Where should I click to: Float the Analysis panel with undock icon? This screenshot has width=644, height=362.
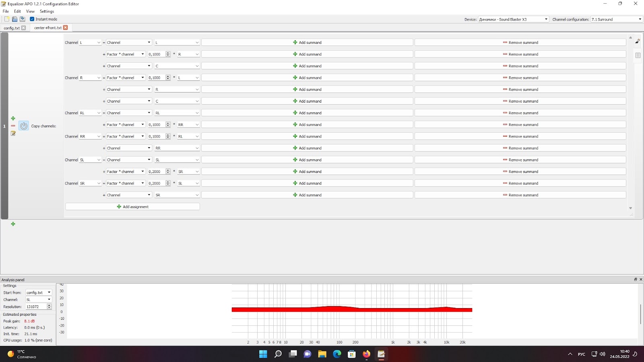(636, 279)
